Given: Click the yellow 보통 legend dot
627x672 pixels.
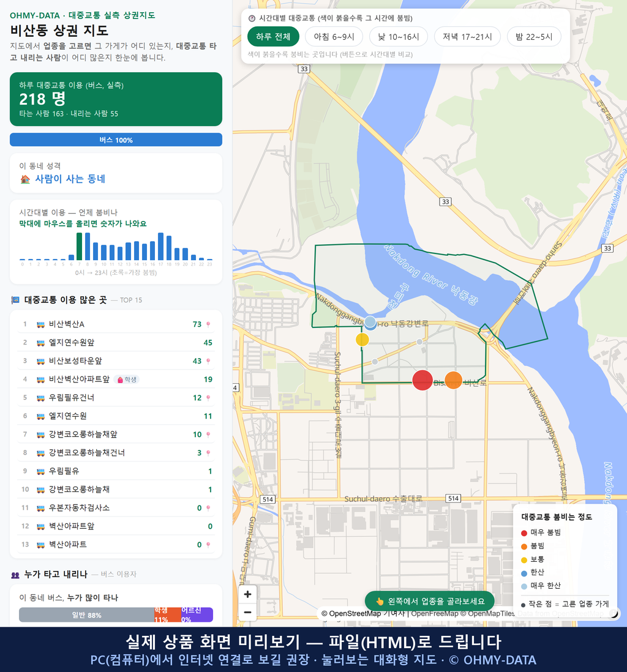Looking at the screenshot, I should click(524, 560).
